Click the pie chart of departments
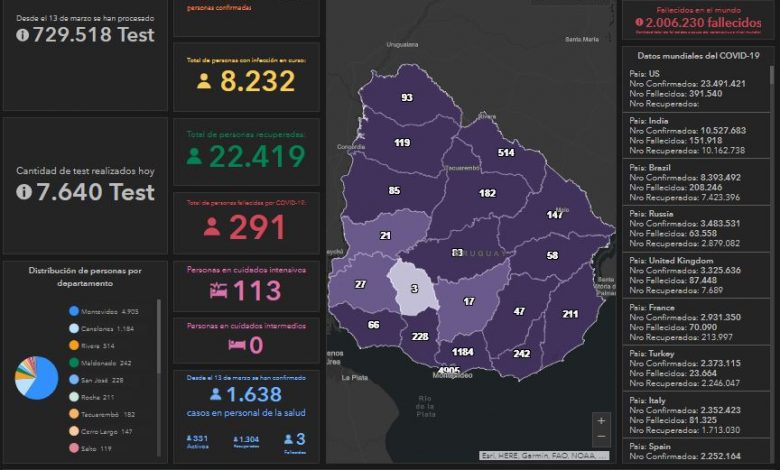Viewport: 780px width, 470px height. coord(36,377)
